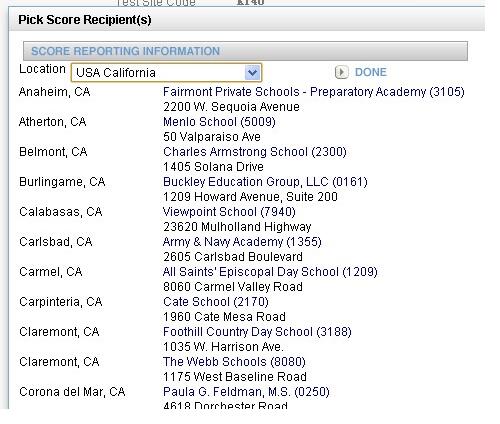
Task: Choose Menlo School (5009)
Action: pos(219,122)
